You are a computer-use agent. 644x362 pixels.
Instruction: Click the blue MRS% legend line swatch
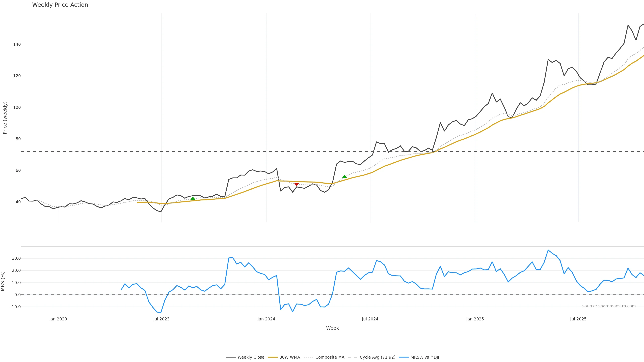pyautogui.click(x=404, y=357)
